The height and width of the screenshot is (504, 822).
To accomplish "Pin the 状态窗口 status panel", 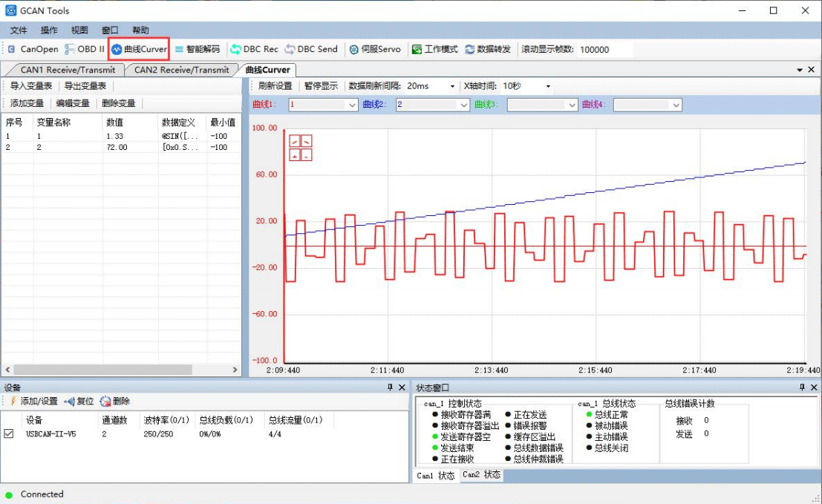I will click(x=802, y=387).
